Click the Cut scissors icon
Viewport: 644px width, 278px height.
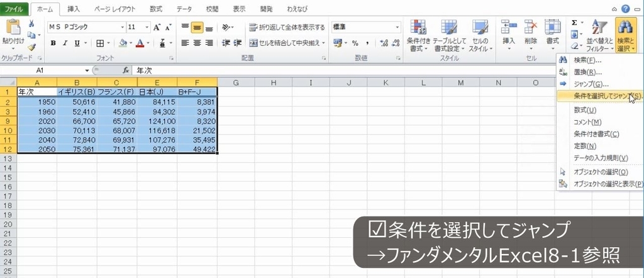[31, 24]
